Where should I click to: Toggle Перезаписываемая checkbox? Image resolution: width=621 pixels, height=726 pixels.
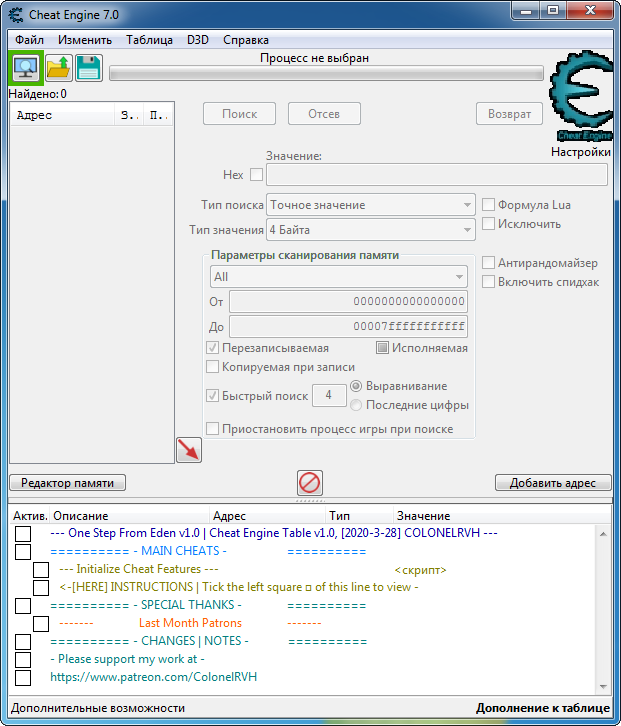pos(212,348)
